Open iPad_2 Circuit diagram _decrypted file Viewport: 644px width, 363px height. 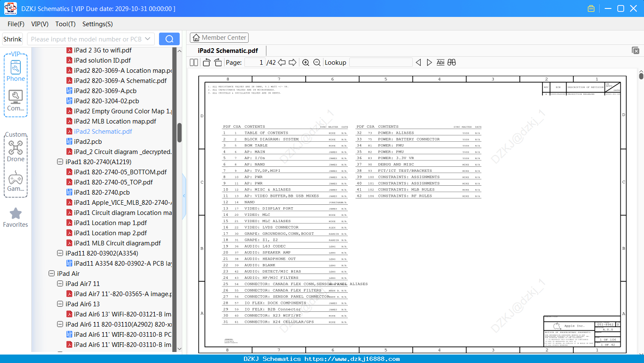[123, 152]
